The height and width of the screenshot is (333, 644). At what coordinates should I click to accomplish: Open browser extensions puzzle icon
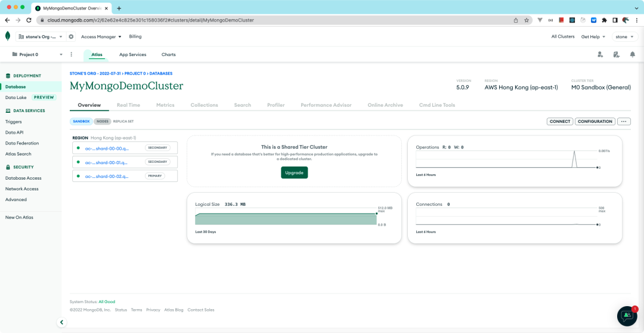(x=605, y=20)
